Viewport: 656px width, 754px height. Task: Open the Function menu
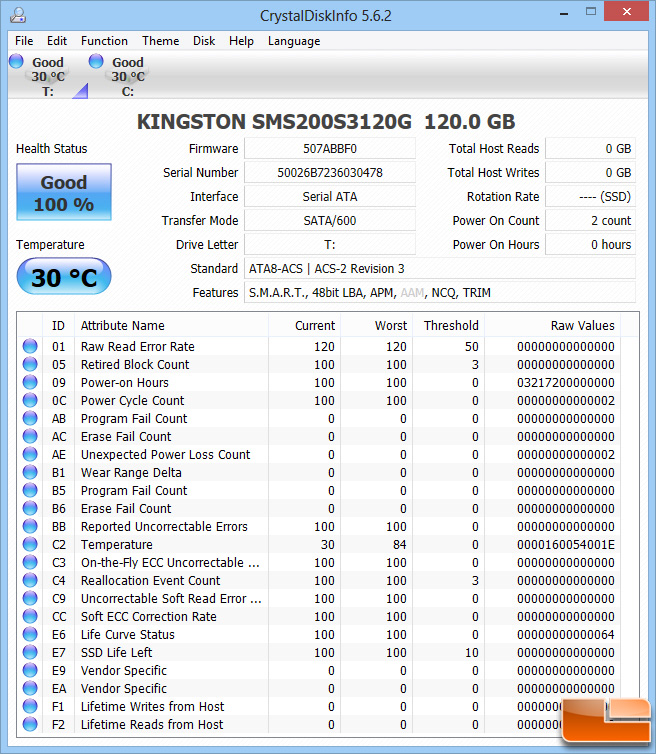pyautogui.click(x=104, y=41)
